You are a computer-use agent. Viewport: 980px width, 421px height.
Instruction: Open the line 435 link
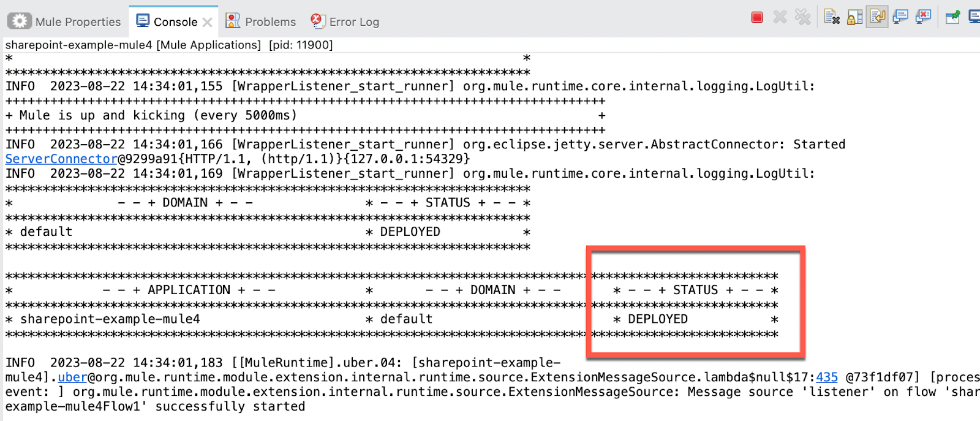[826, 377]
